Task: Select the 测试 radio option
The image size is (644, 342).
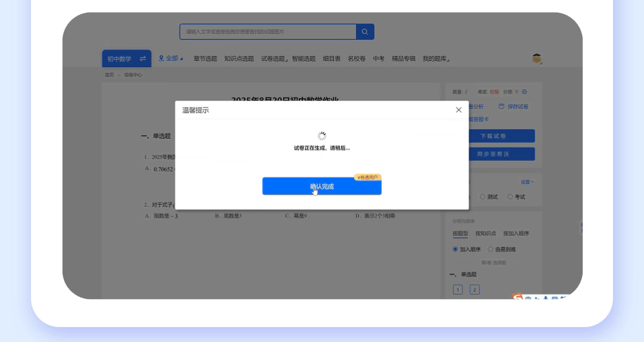Action: [x=482, y=197]
